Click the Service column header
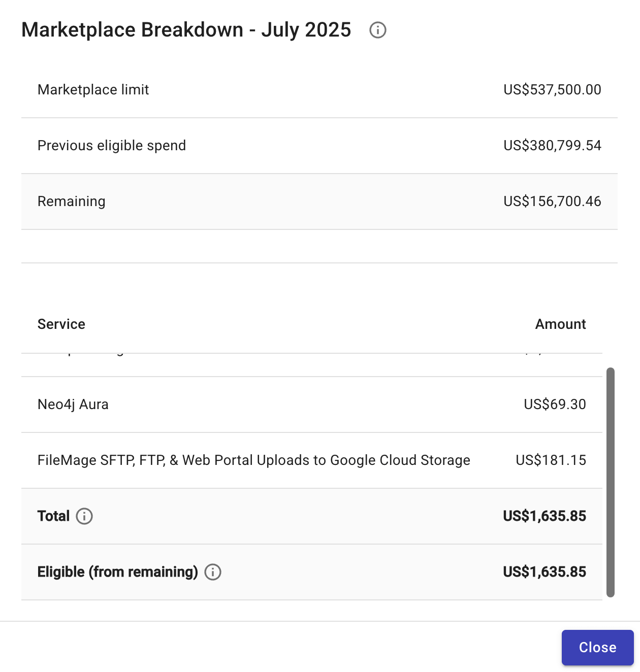The width and height of the screenshot is (640, 672). (x=61, y=324)
